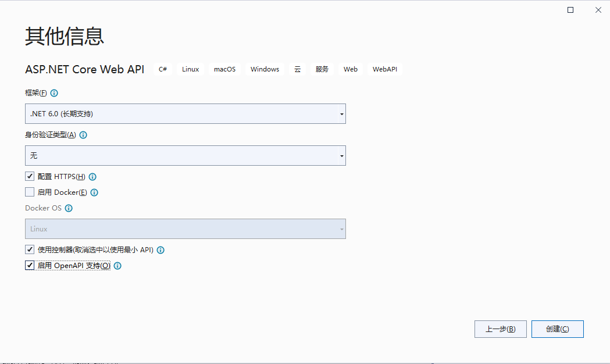Uncheck the 配置 HTTPS(H) checkbox
Image resolution: width=610 pixels, height=364 pixels.
[30, 176]
